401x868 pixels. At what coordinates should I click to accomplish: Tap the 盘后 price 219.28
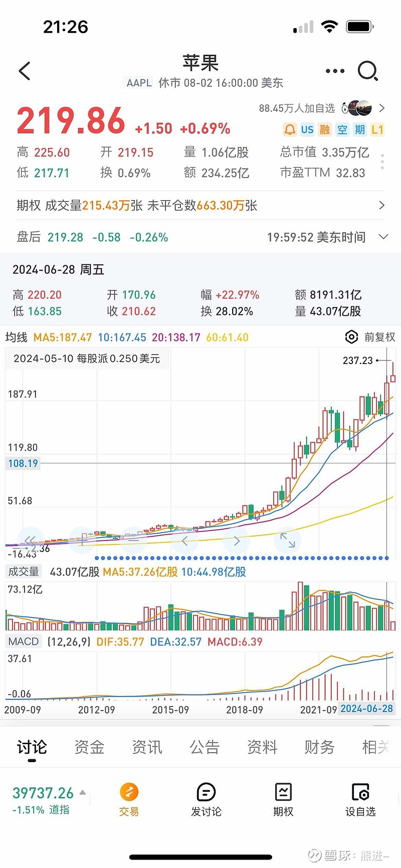[65, 237]
